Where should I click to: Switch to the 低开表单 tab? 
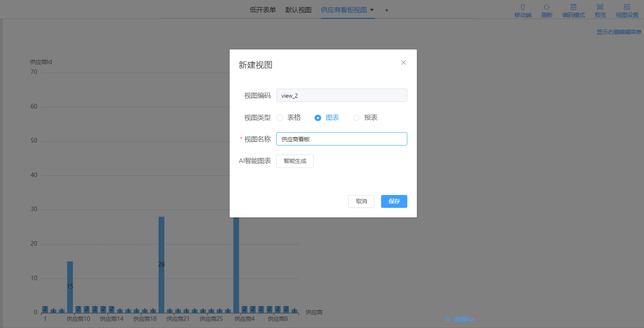[263, 10]
